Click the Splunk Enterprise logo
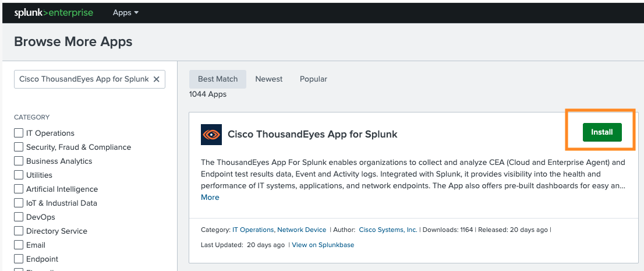The width and height of the screenshot is (644, 271). click(x=54, y=13)
